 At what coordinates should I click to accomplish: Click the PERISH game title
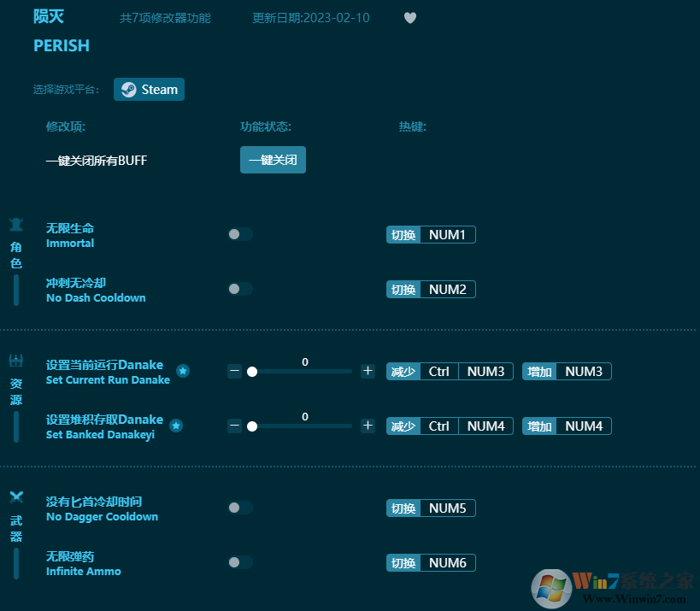tap(62, 45)
